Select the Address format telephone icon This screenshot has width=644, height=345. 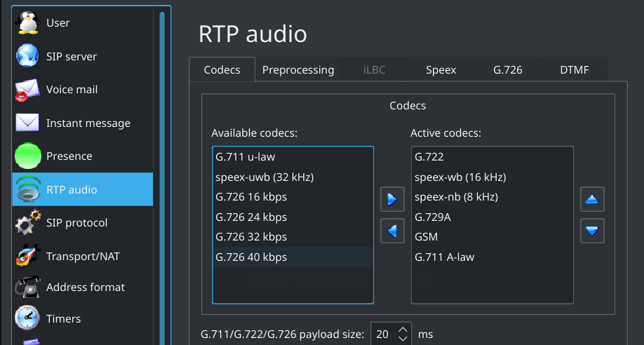[x=28, y=287]
